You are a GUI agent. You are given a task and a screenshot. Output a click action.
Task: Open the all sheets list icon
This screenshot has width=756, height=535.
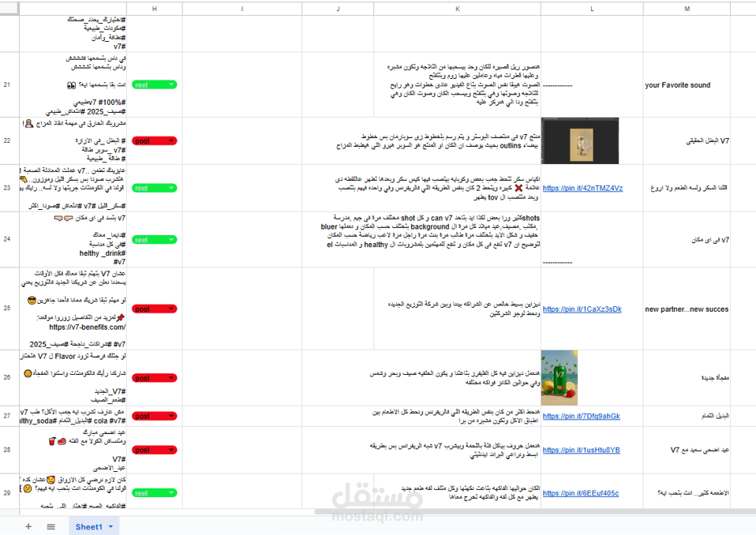pyautogui.click(x=51, y=526)
